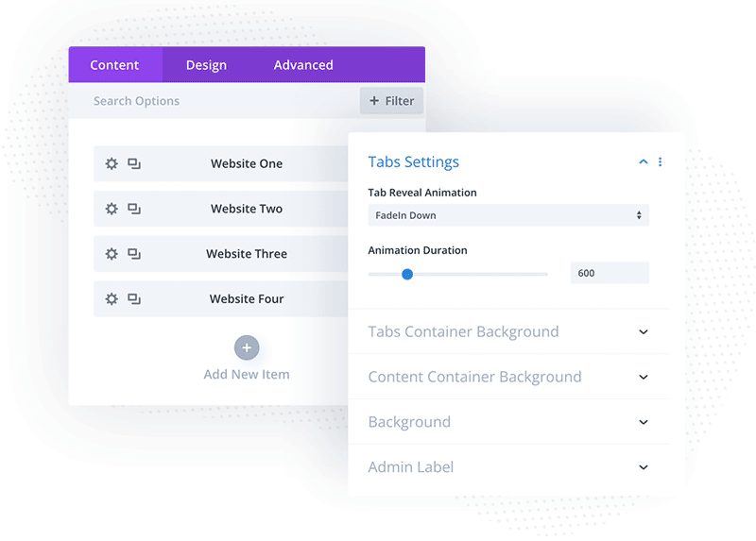Click the Filter button
Screen dimensions: 756x541
click(391, 101)
